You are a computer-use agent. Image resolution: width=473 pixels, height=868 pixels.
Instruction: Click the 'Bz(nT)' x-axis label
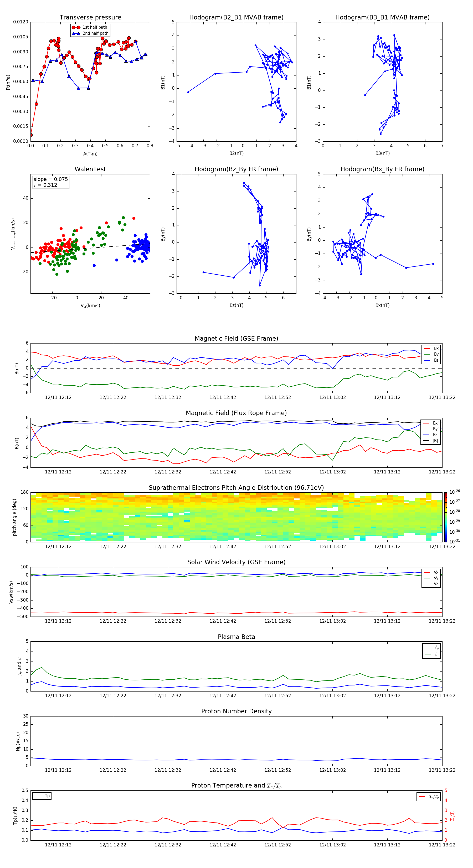pos(236,305)
